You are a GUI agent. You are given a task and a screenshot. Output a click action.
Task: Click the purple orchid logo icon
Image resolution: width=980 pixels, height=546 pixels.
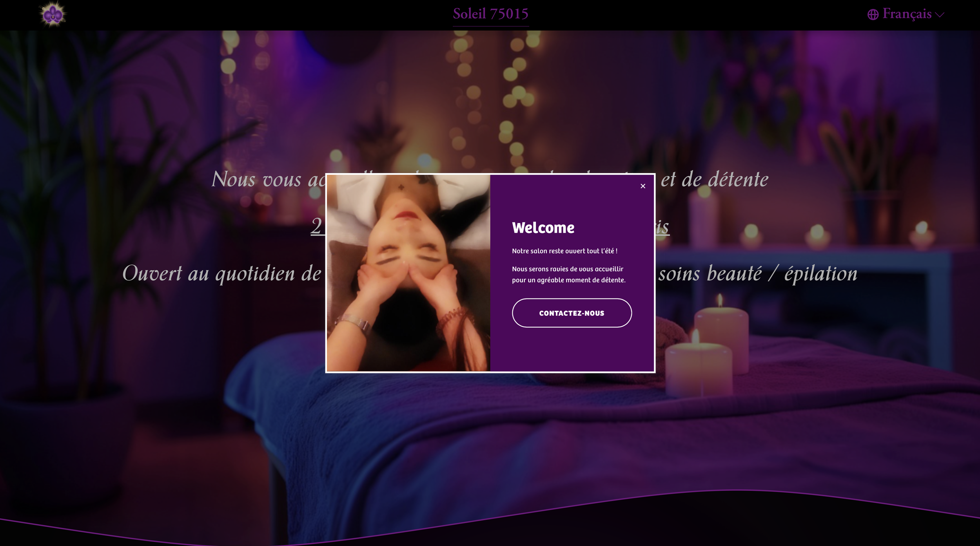click(53, 14)
